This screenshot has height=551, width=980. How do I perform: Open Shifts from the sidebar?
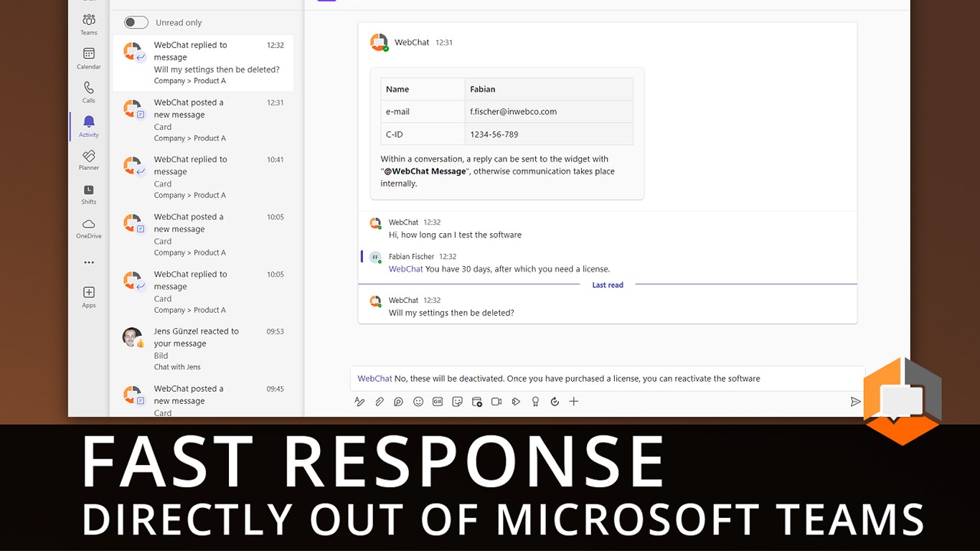tap(89, 194)
